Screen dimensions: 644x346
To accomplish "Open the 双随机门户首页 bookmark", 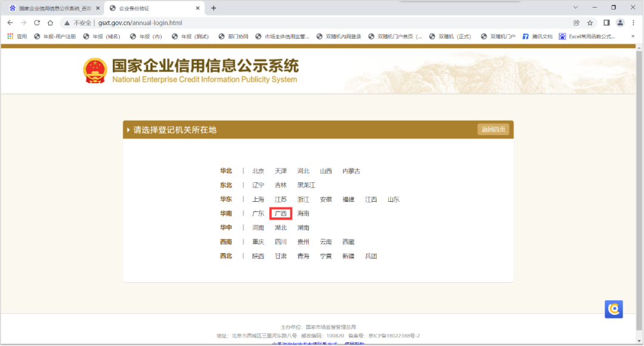I will click(395, 36).
